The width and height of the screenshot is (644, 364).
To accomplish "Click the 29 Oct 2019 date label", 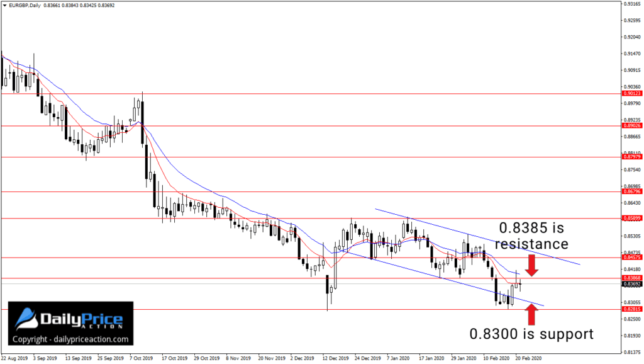I will pos(206,358).
